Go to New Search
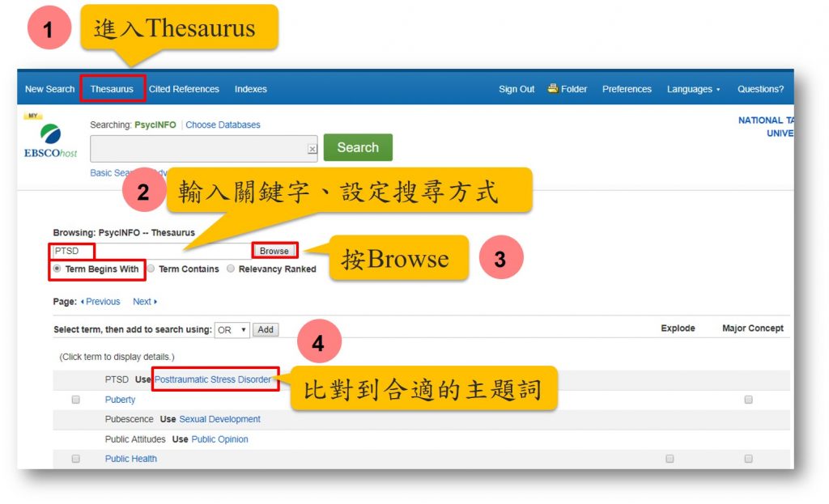The height and width of the screenshot is (504, 829). [x=49, y=89]
